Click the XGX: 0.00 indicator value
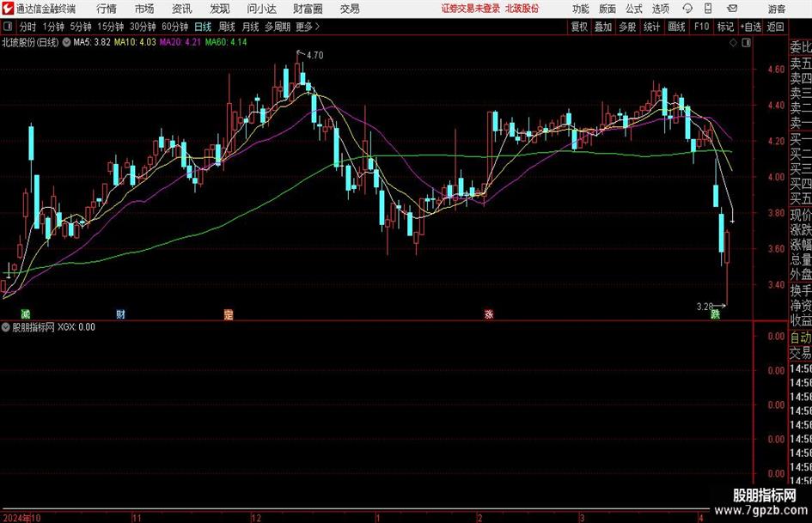The width and height of the screenshot is (812, 523). click(x=76, y=327)
